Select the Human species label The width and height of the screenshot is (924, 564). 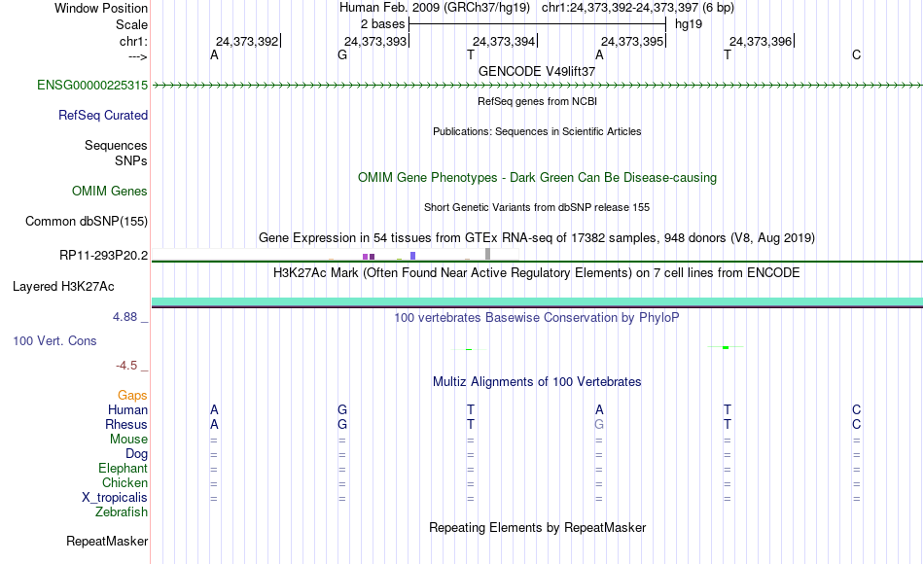tap(127, 409)
